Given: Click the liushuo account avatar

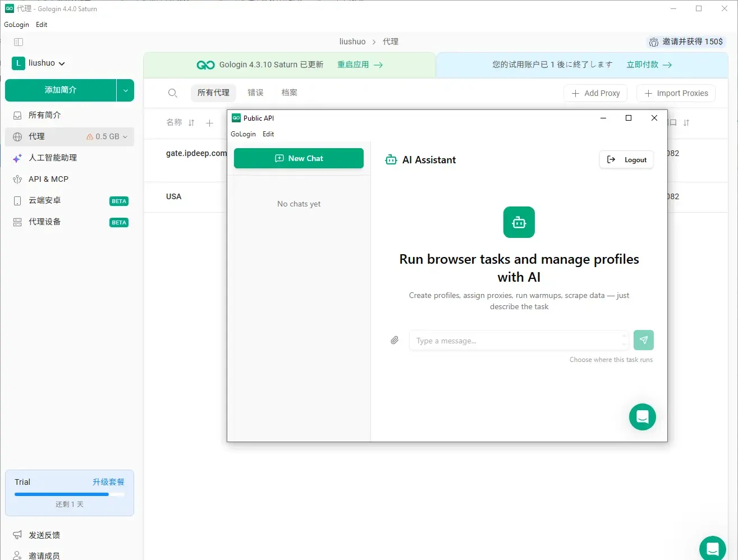Looking at the screenshot, I should [18, 63].
